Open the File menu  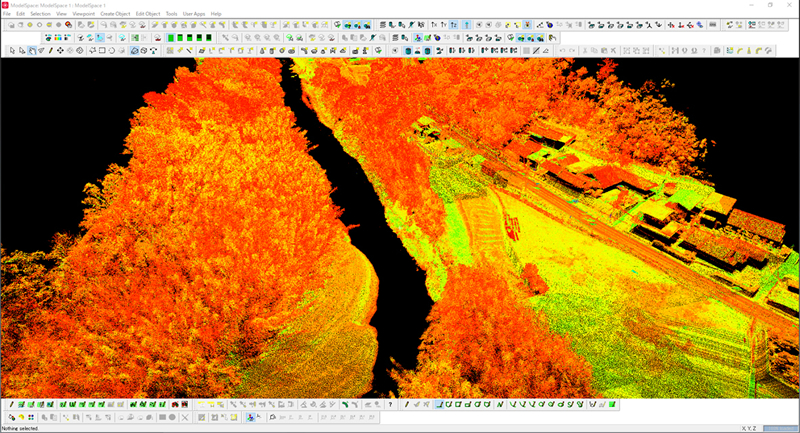coord(7,13)
